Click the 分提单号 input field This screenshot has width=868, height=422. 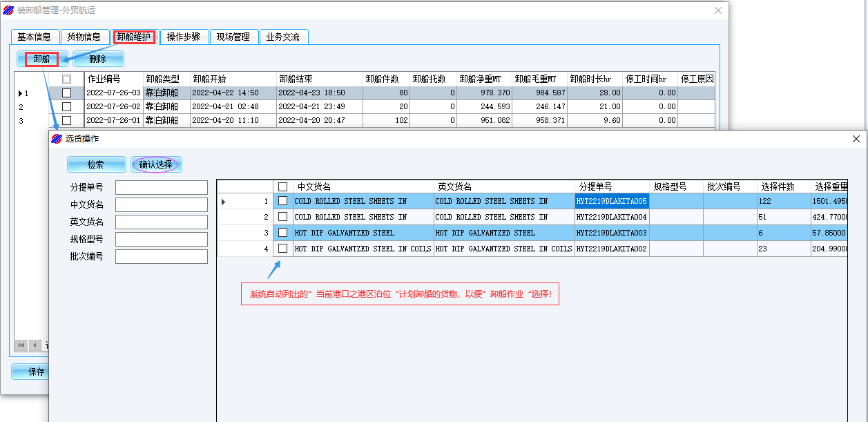point(162,188)
